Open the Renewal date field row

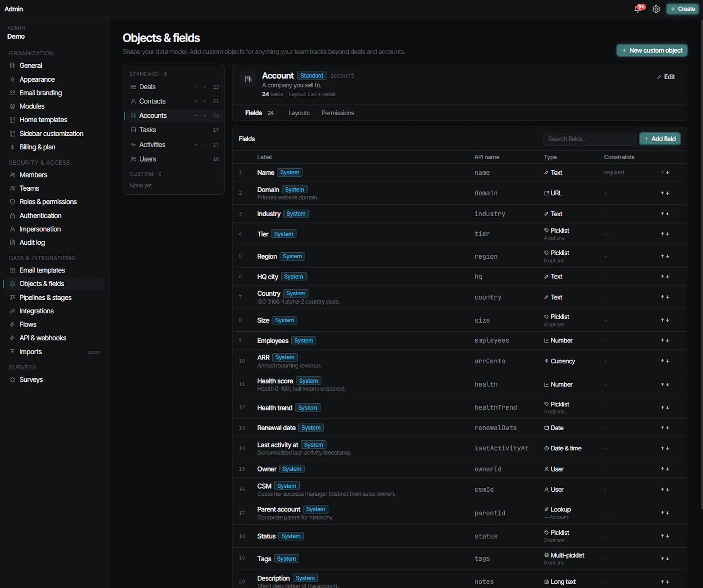coord(459,428)
